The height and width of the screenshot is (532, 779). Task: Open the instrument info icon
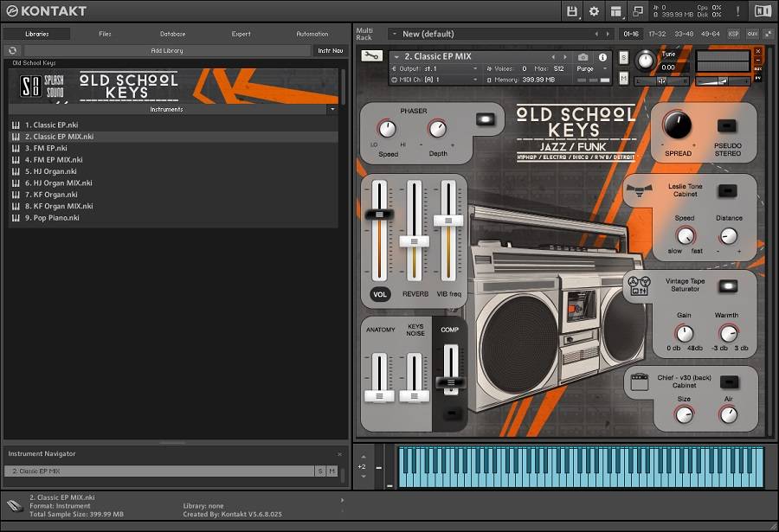(602, 57)
